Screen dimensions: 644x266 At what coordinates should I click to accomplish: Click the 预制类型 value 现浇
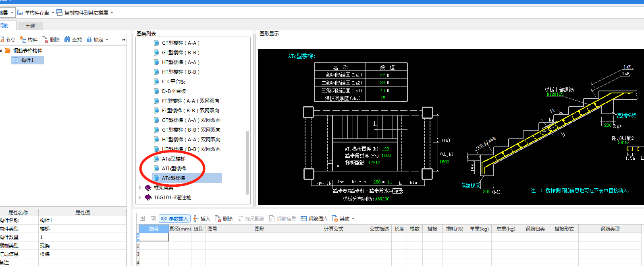click(x=82, y=246)
